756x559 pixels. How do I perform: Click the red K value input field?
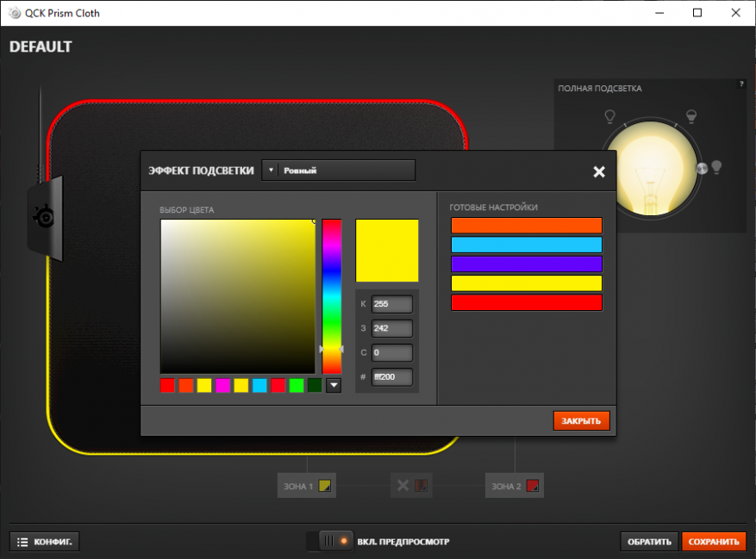tap(392, 304)
